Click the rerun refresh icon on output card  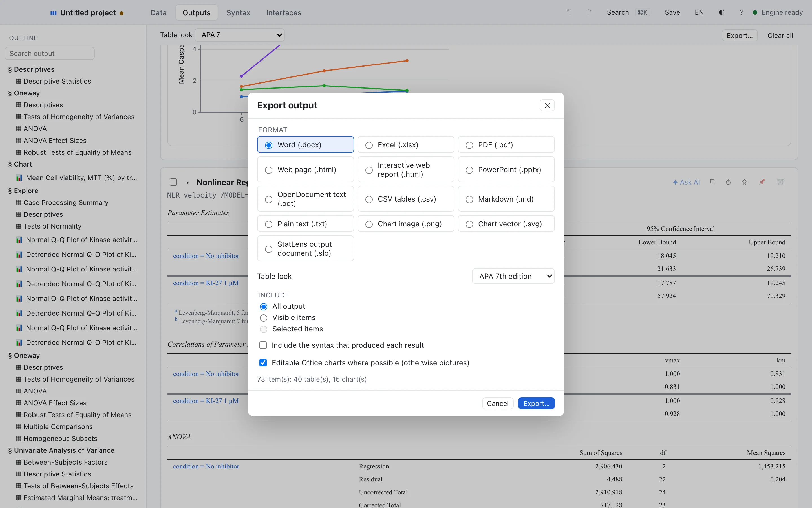coord(728,182)
